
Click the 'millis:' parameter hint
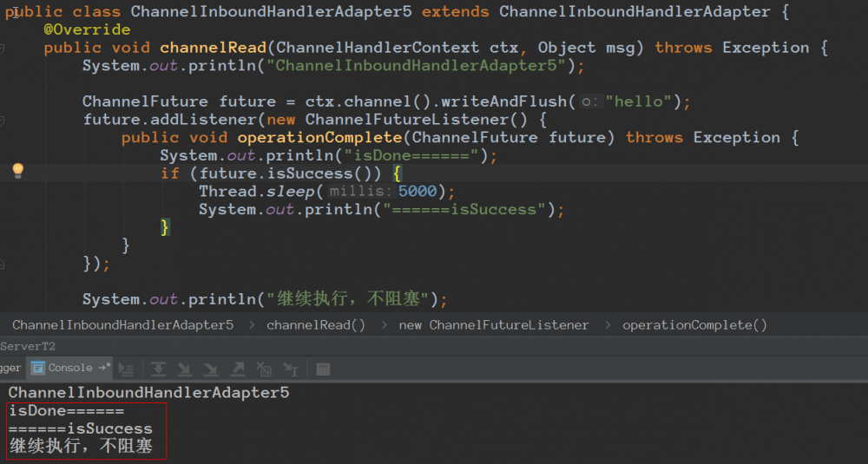coord(360,192)
